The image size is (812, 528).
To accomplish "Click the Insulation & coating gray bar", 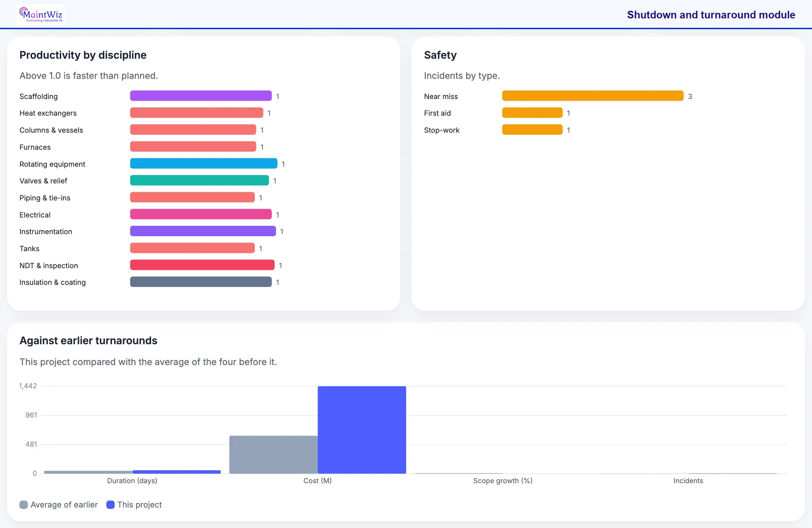I will coord(201,282).
